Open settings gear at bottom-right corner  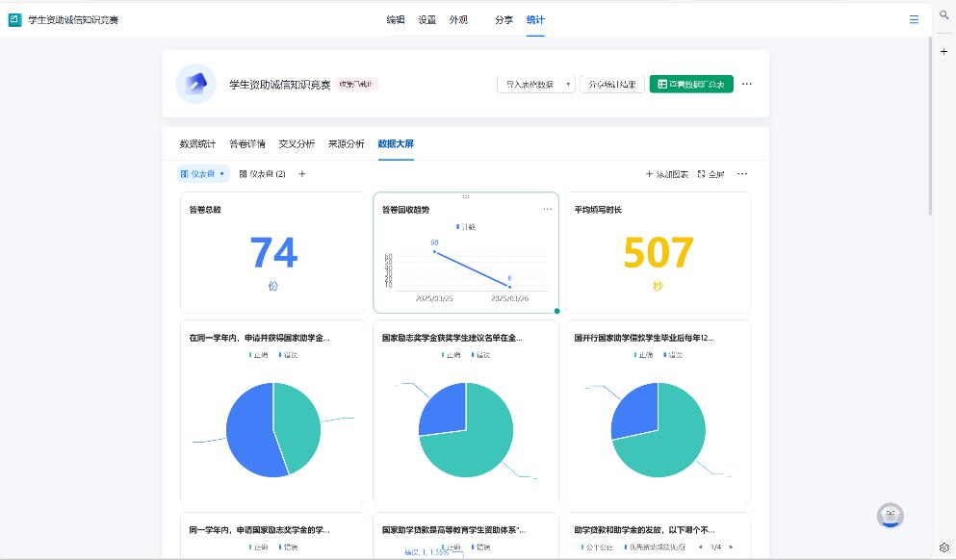pyautogui.click(x=943, y=547)
